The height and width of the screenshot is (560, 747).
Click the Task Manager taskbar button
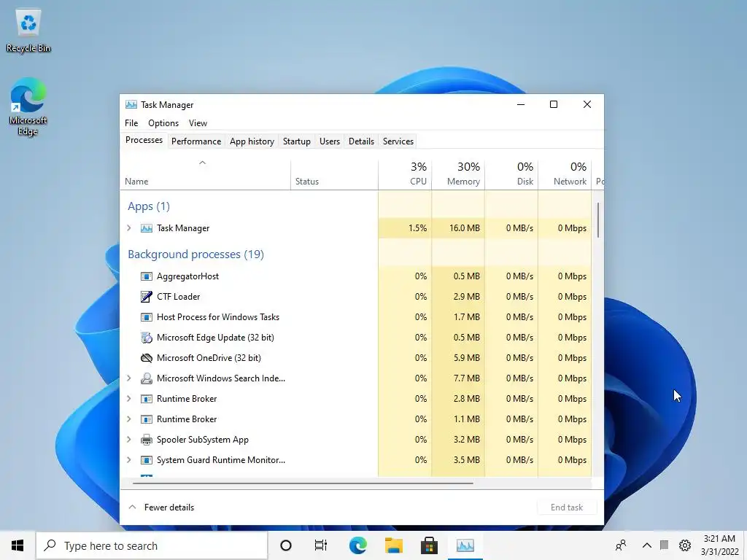point(465,545)
